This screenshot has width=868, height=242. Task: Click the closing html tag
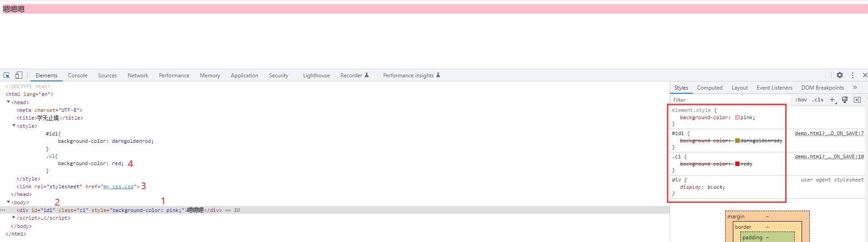(16, 234)
